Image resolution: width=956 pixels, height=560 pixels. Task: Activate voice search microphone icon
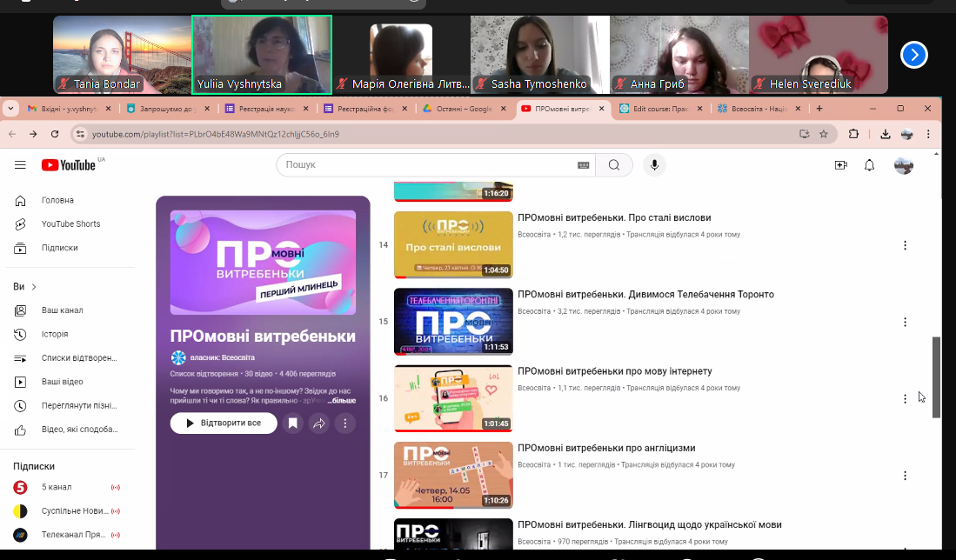point(654,165)
